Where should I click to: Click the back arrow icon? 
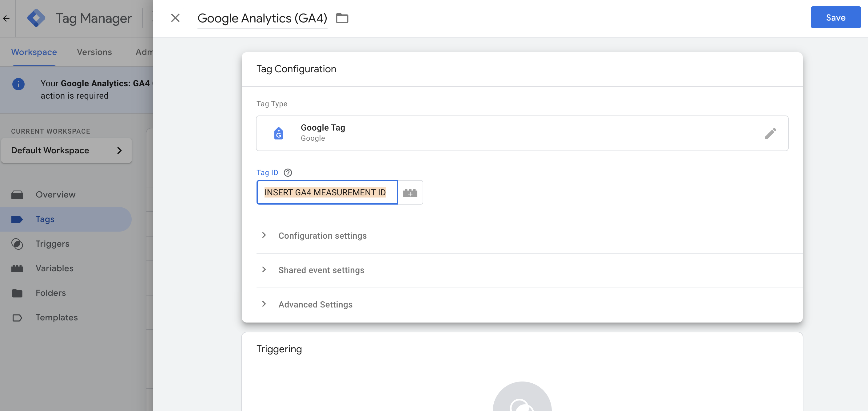click(x=6, y=18)
